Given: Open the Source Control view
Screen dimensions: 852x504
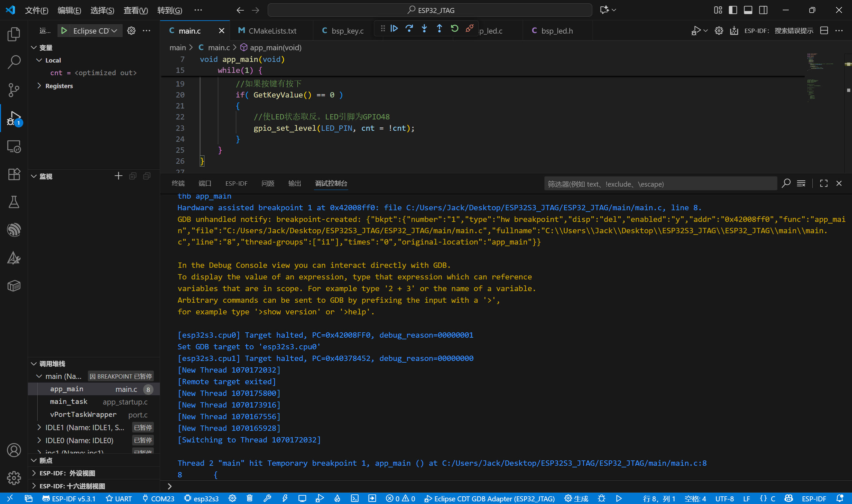Looking at the screenshot, I should coord(14,90).
